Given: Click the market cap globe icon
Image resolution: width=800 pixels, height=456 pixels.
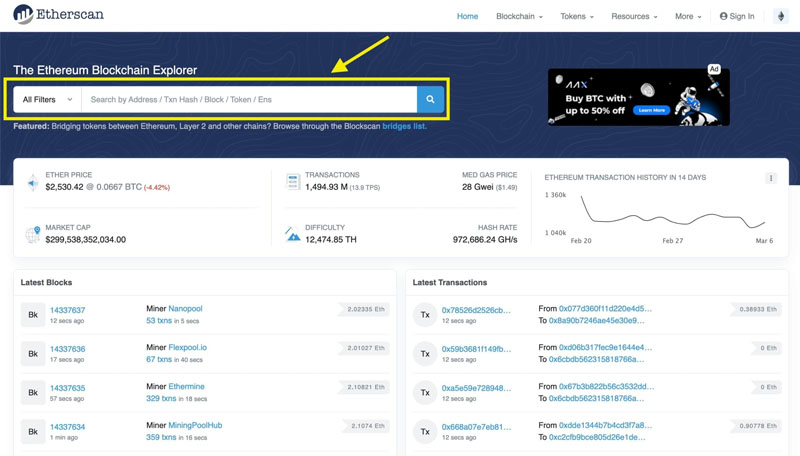Looking at the screenshot, I should pos(33,235).
